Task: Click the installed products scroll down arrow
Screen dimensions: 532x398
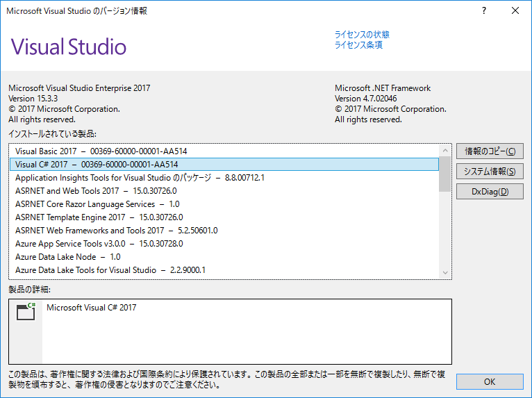Action: pyautogui.click(x=445, y=272)
